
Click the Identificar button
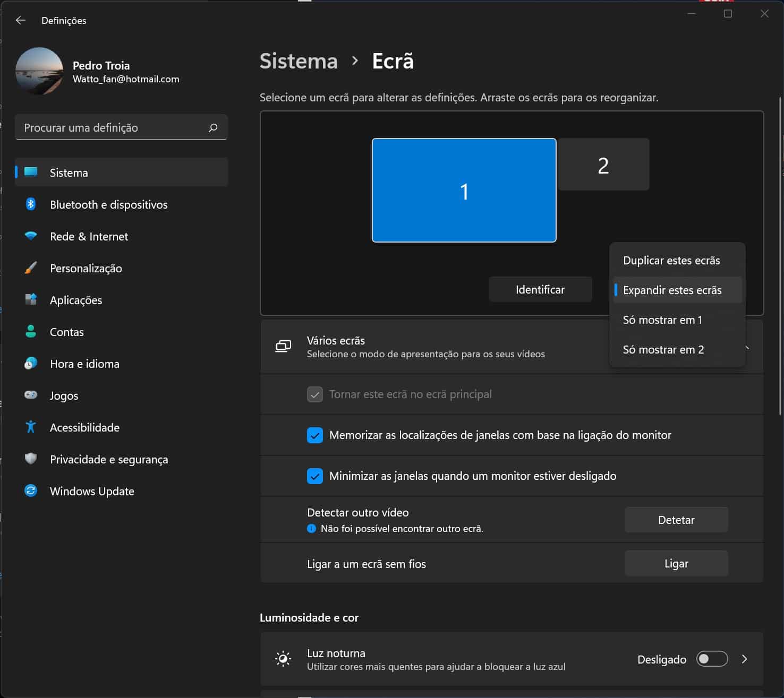pyautogui.click(x=540, y=290)
